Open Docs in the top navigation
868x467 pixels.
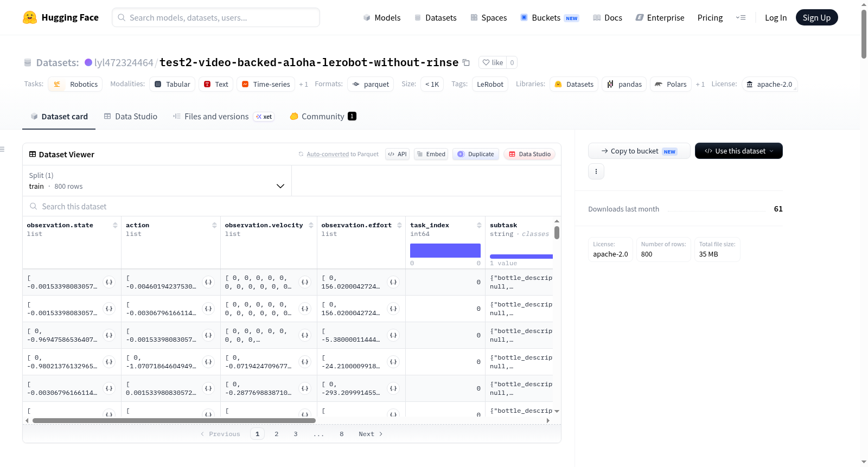coord(608,17)
